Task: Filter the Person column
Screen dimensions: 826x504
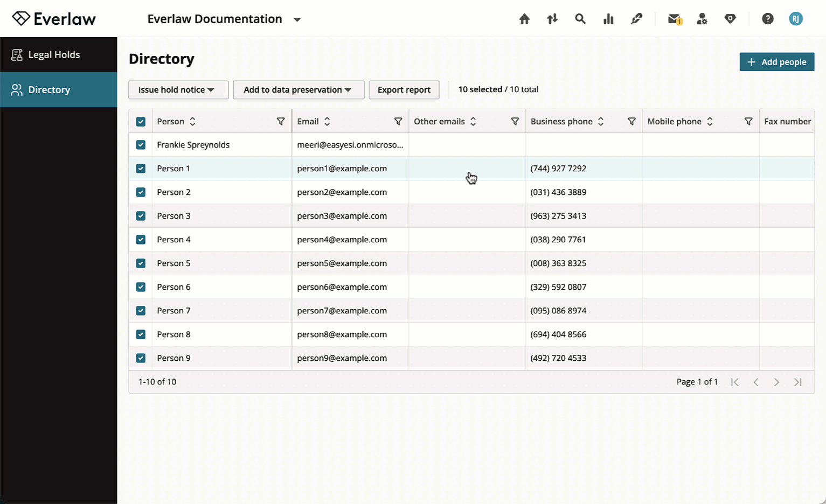Action: (x=281, y=122)
